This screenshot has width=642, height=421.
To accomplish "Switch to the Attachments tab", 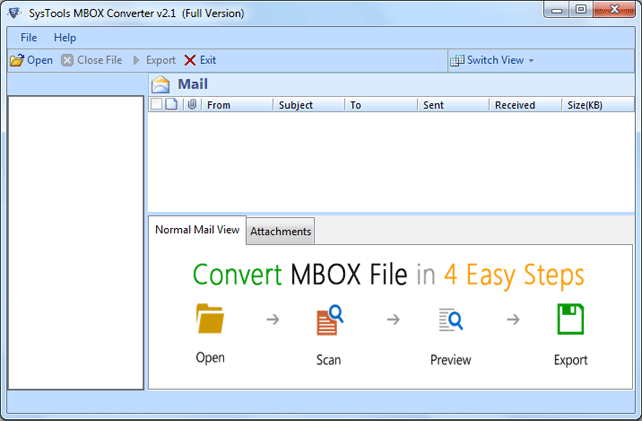I will tap(281, 231).
